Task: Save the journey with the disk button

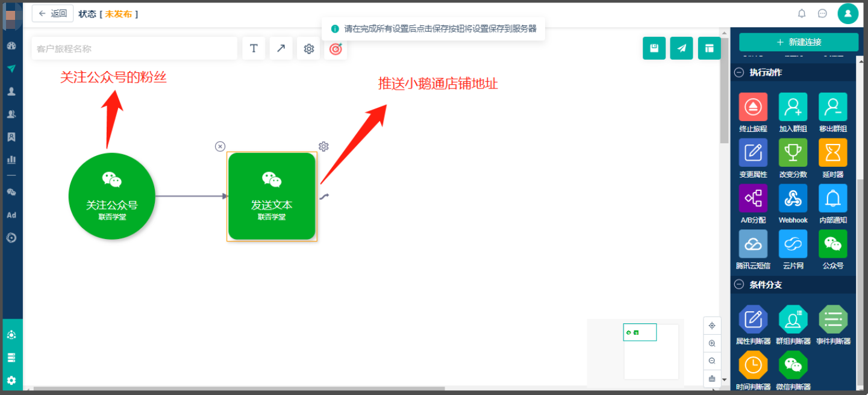Action: point(654,48)
